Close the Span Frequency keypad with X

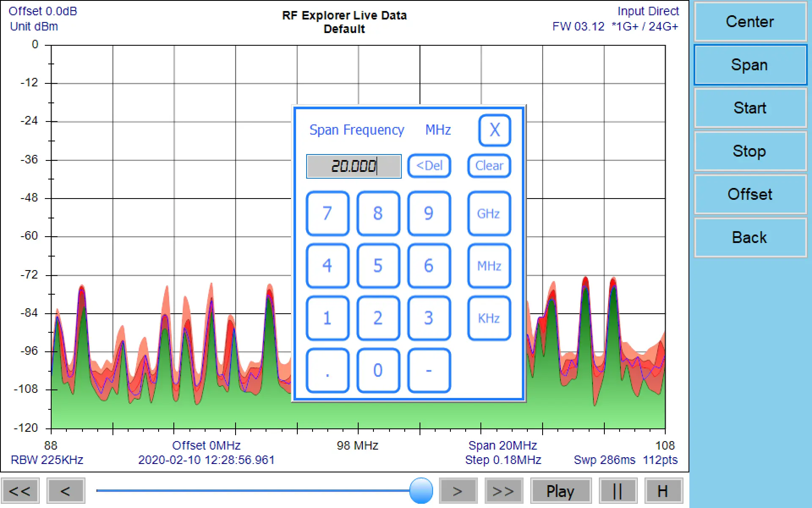click(494, 130)
